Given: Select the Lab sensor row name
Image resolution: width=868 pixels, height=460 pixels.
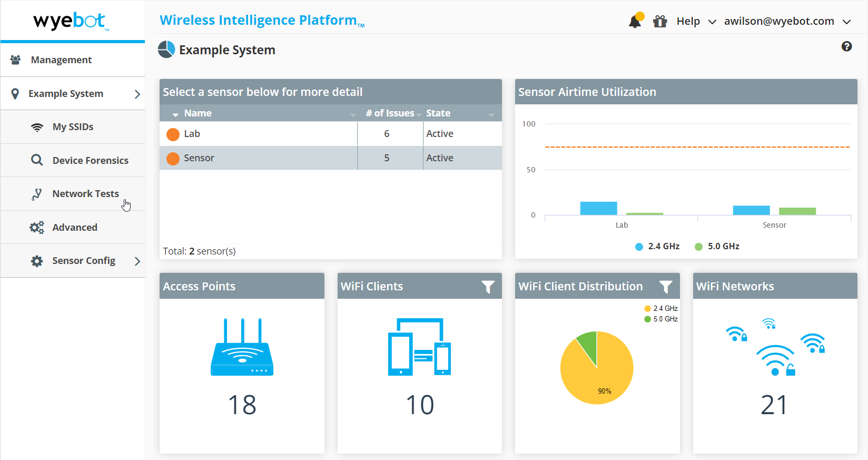Looking at the screenshot, I should click(x=192, y=134).
